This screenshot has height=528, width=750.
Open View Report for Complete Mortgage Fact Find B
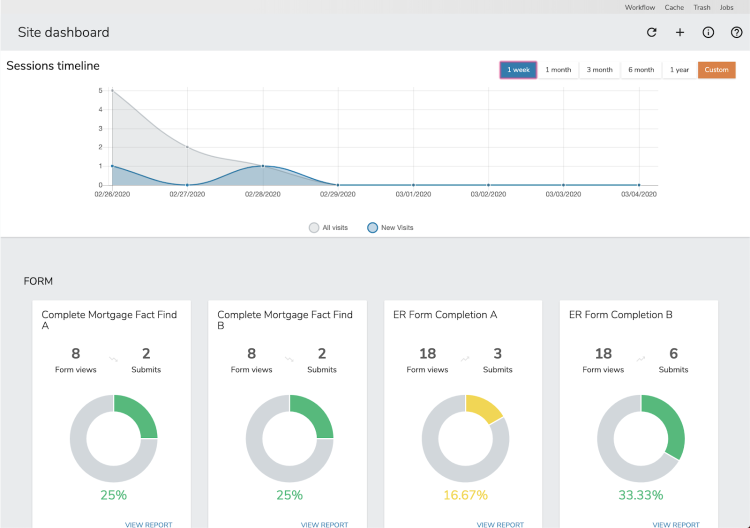tap(324, 524)
